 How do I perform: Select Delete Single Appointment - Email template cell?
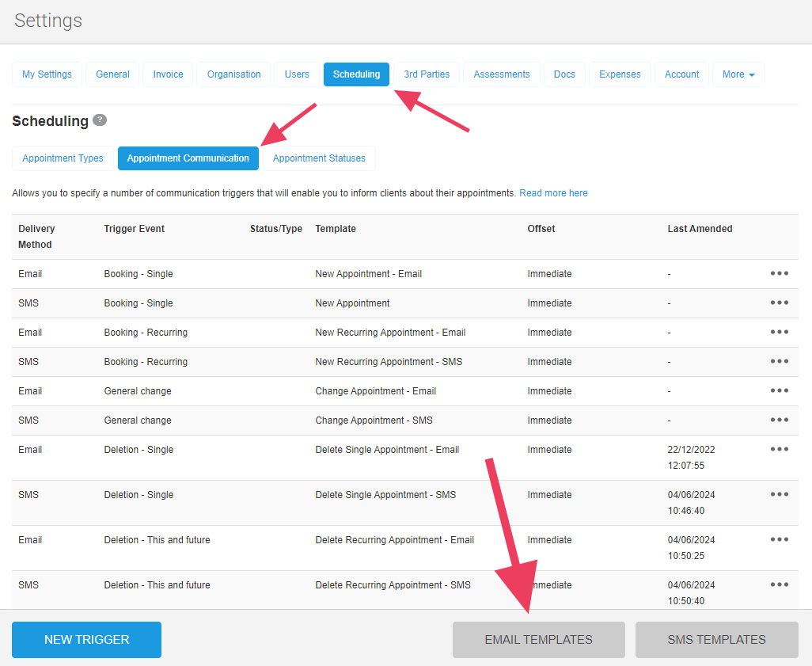[387, 449]
